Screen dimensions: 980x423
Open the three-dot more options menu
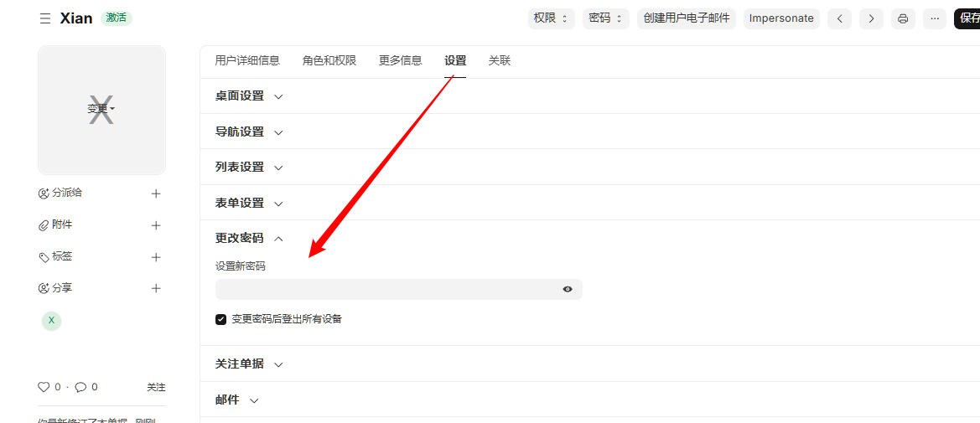(x=934, y=18)
